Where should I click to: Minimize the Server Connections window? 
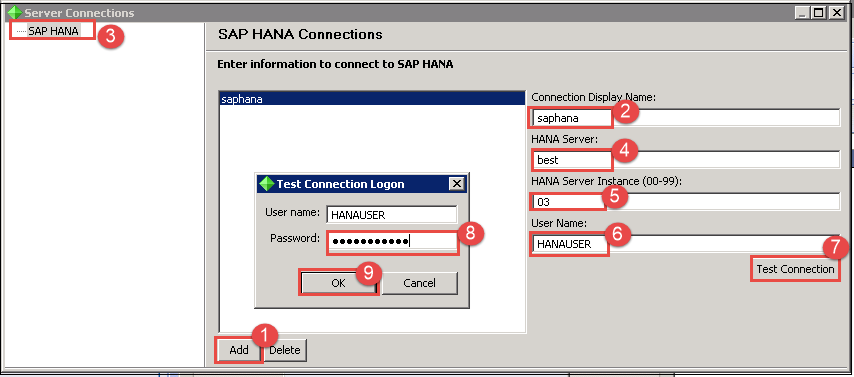802,13
